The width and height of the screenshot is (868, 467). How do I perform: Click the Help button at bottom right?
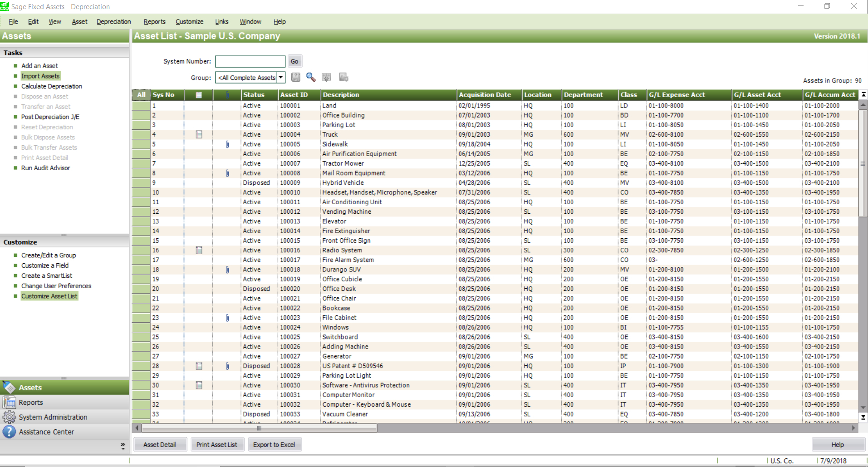tap(838, 445)
